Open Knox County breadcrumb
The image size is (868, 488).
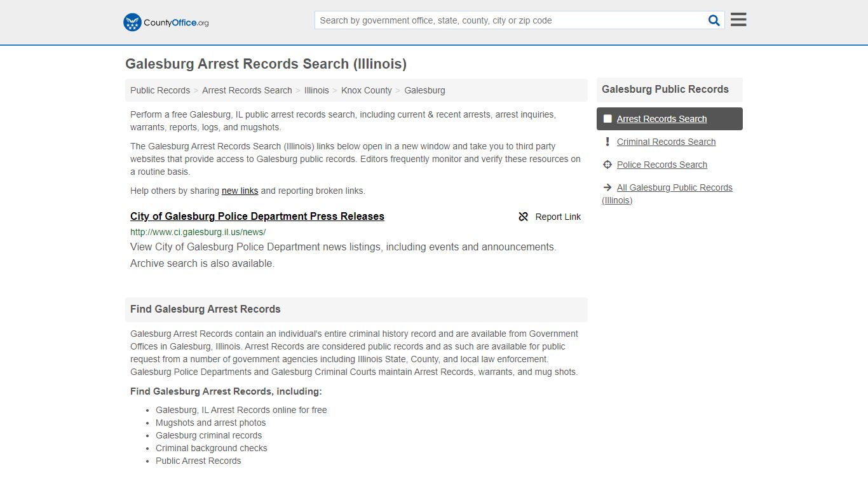coord(367,90)
